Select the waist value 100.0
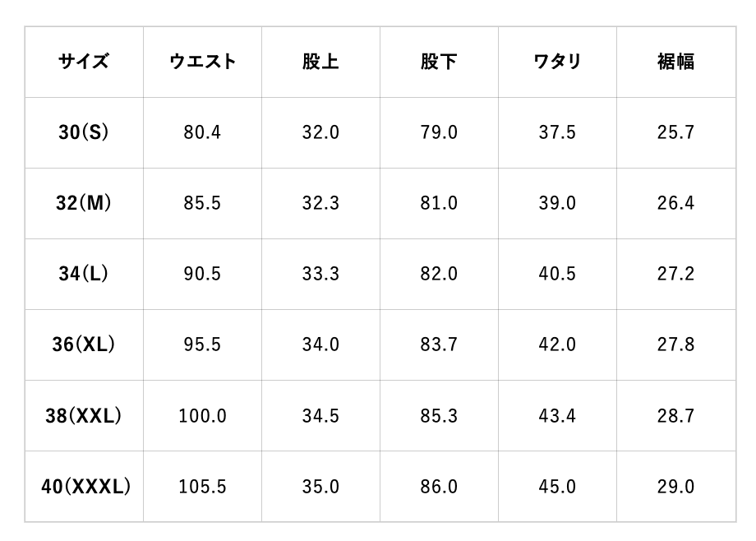756x541 pixels. (x=202, y=415)
